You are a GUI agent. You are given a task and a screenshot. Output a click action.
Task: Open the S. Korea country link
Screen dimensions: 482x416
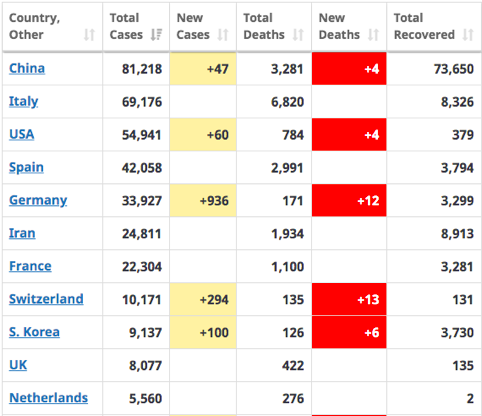[x=34, y=332]
